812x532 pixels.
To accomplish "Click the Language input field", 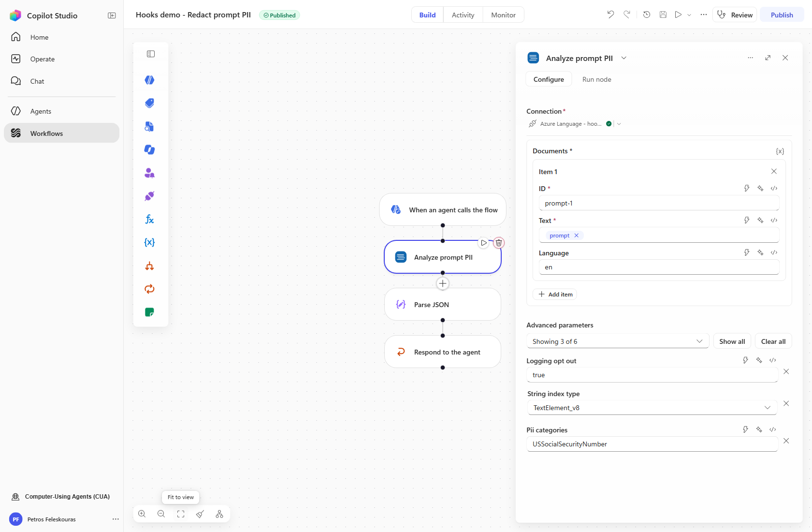I will pos(659,267).
